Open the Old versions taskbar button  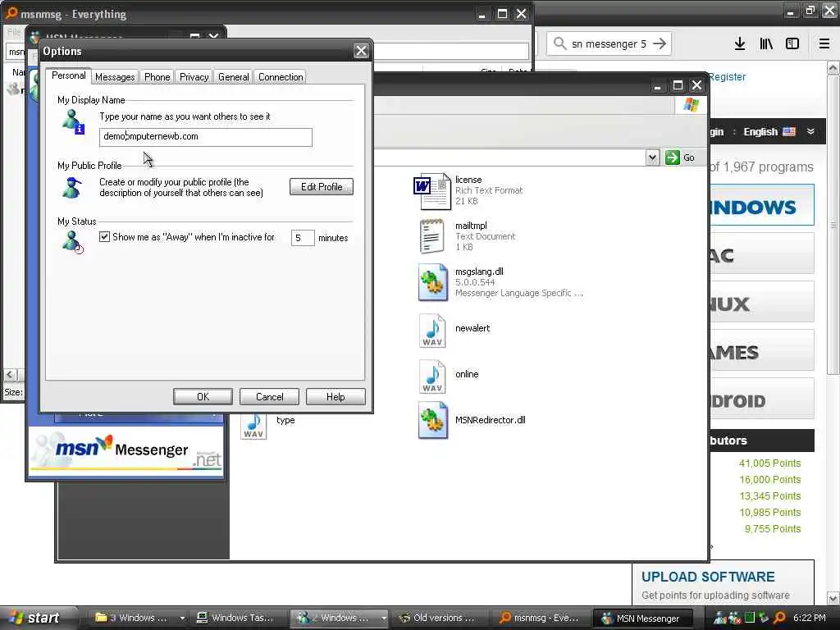tap(441, 618)
